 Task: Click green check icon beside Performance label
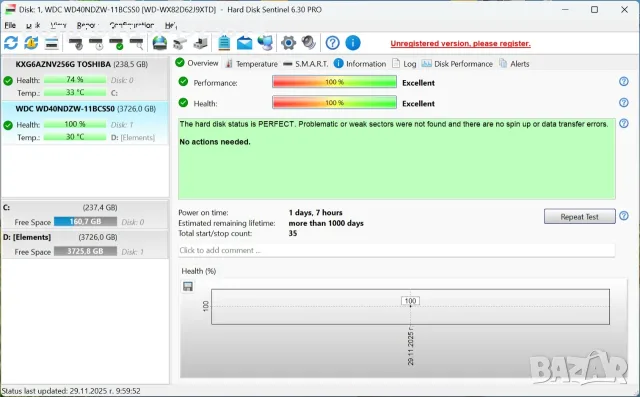coord(183,82)
